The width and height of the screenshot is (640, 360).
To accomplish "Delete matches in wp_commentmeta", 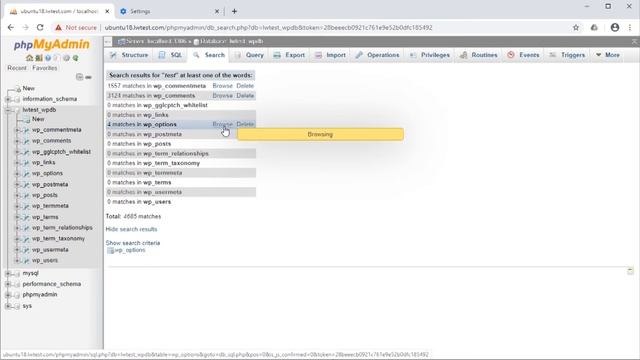I will click(x=245, y=86).
